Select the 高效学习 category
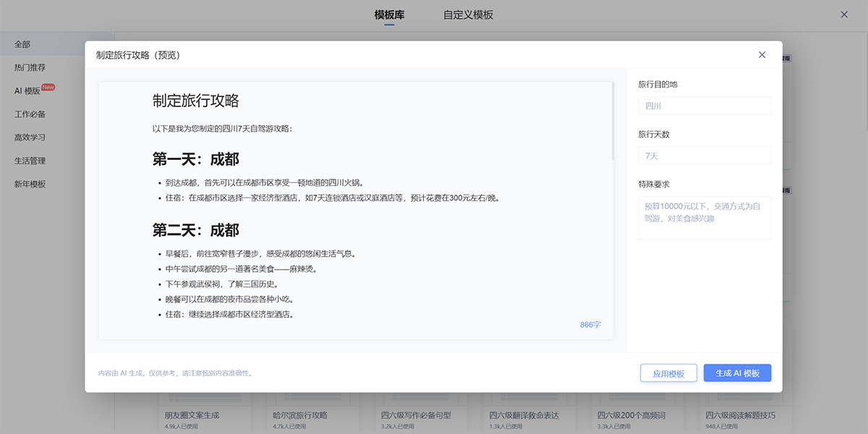868x434 pixels. coord(30,137)
